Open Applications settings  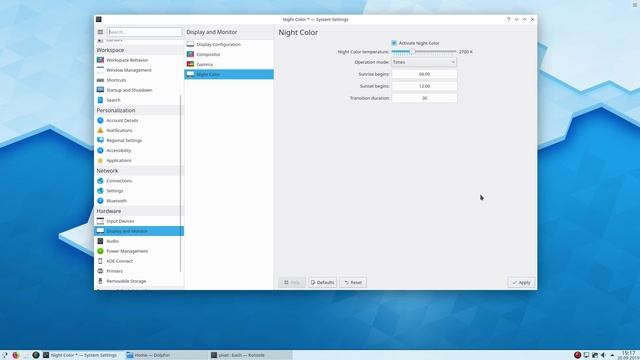point(139,160)
